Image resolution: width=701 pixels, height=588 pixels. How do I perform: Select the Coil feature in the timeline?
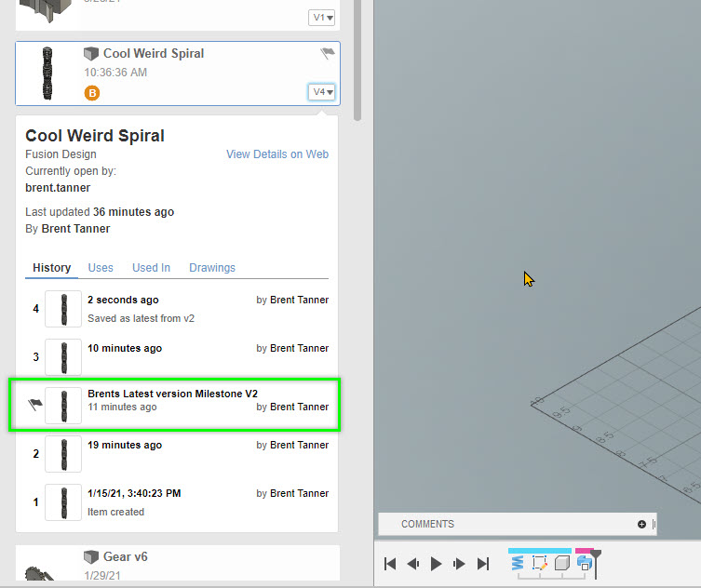point(518,563)
